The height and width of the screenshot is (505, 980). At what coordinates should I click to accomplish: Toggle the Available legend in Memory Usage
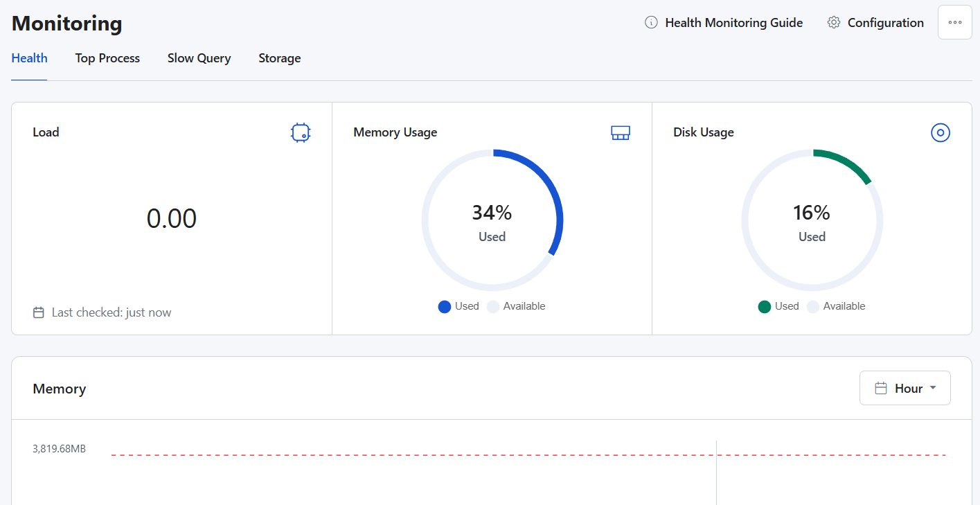tap(516, 306)
